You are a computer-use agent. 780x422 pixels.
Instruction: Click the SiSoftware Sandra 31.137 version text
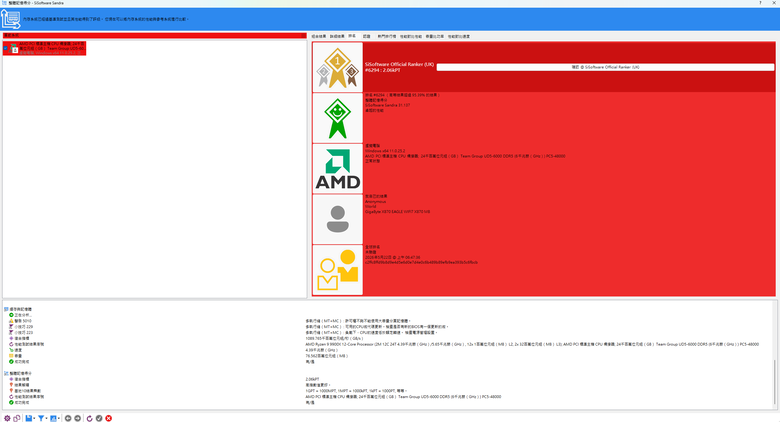coord(388,106)
